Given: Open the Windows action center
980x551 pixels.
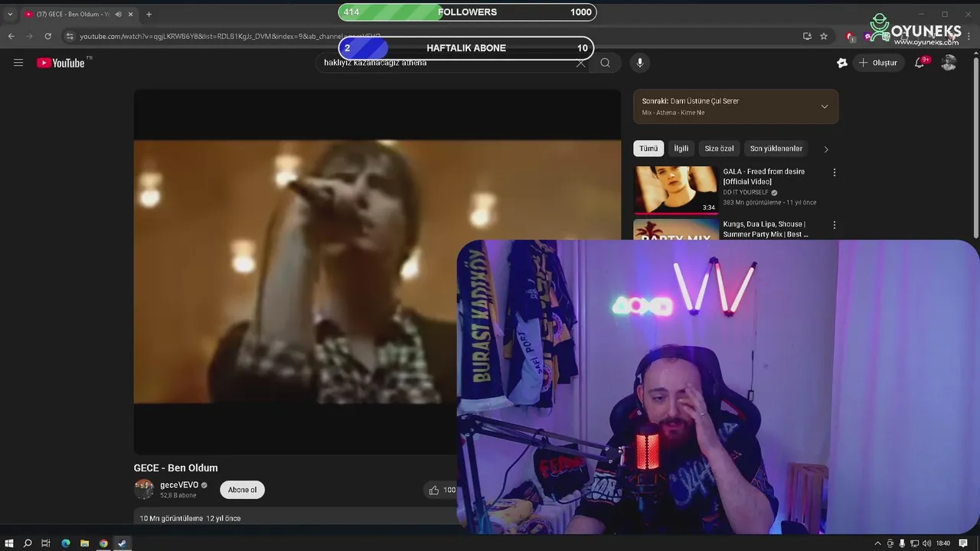Looking at the screenshot, I should click(x=963, y=543).
